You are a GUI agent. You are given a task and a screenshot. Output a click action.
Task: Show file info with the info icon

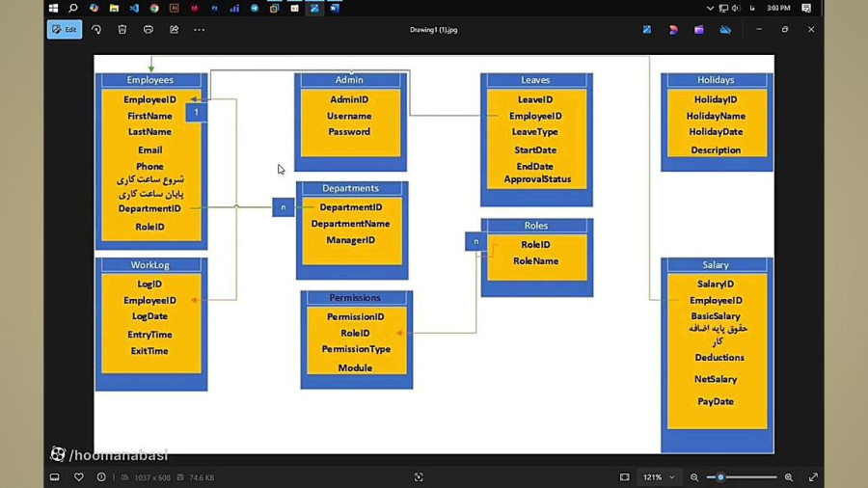tap(101, 477)
